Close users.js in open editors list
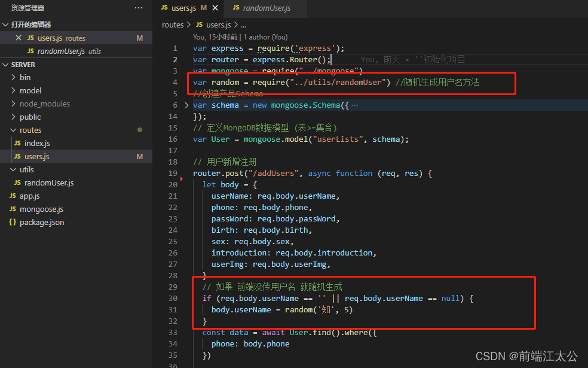Viewport: 588px width, 368px height. pos(19,38)
